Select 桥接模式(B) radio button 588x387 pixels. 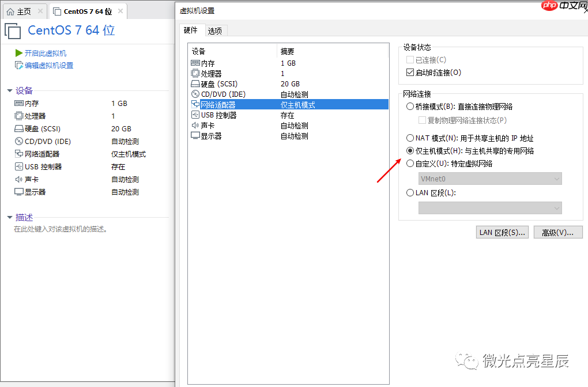coord(410,107)
